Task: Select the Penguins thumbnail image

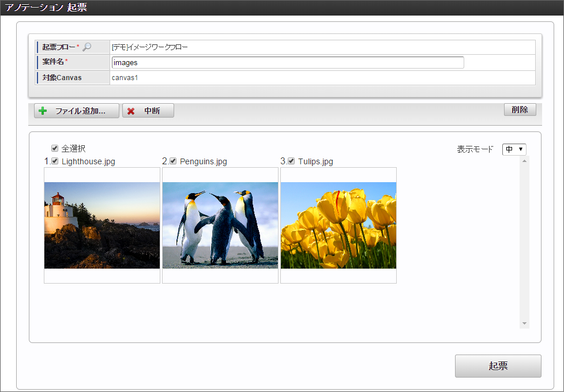Action: coord(220,225)
